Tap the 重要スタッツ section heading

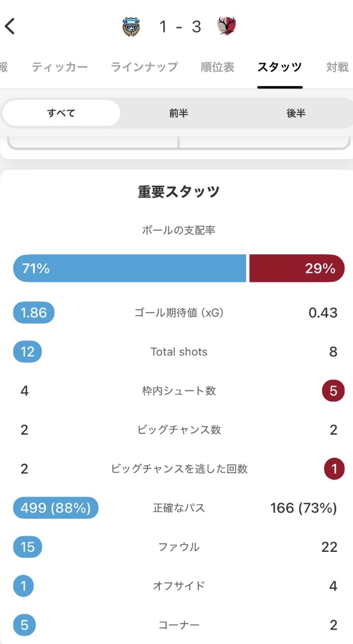click(178, 192)
